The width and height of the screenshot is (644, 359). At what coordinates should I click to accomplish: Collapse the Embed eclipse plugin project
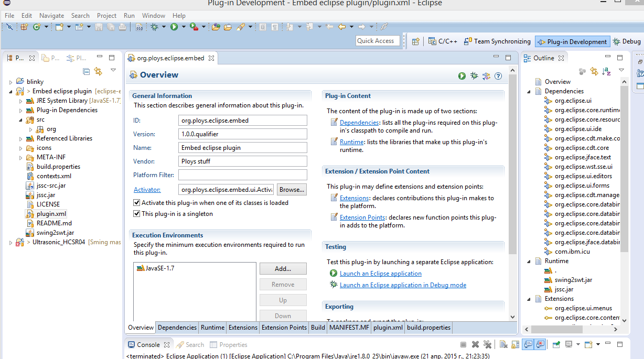[10, 91]
